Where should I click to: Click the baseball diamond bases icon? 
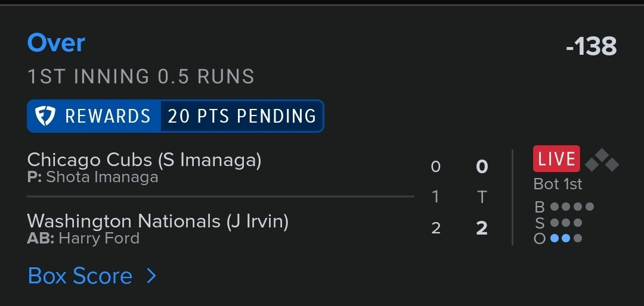pyautogui.click(x=602, y=160)
